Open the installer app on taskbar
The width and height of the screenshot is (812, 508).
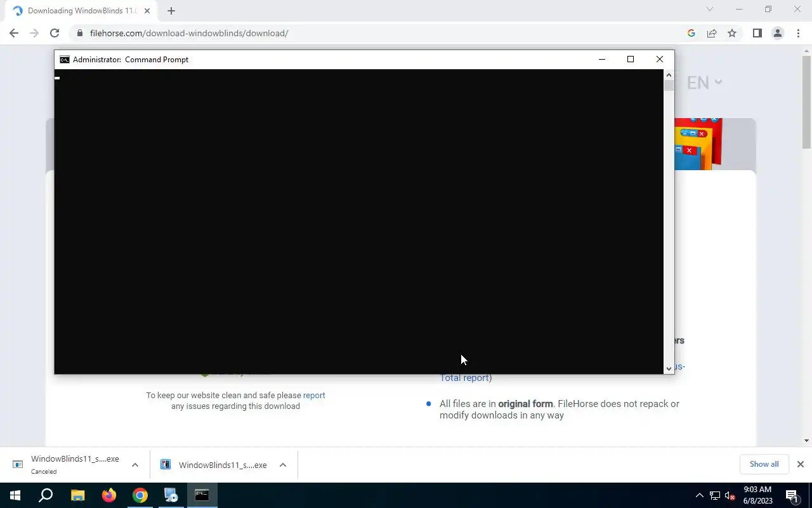(x=171, y=495)
